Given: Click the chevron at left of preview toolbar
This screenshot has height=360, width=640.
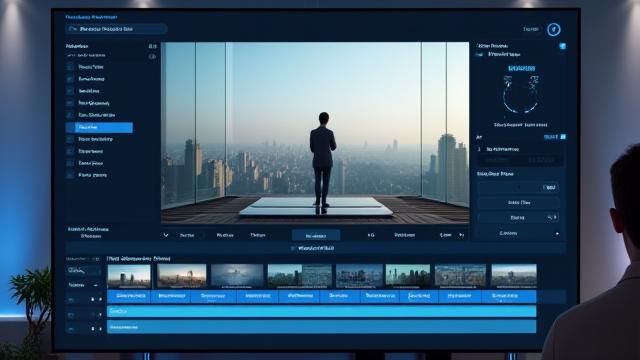Looking at the screenshot, I should [x=166, y=235].
